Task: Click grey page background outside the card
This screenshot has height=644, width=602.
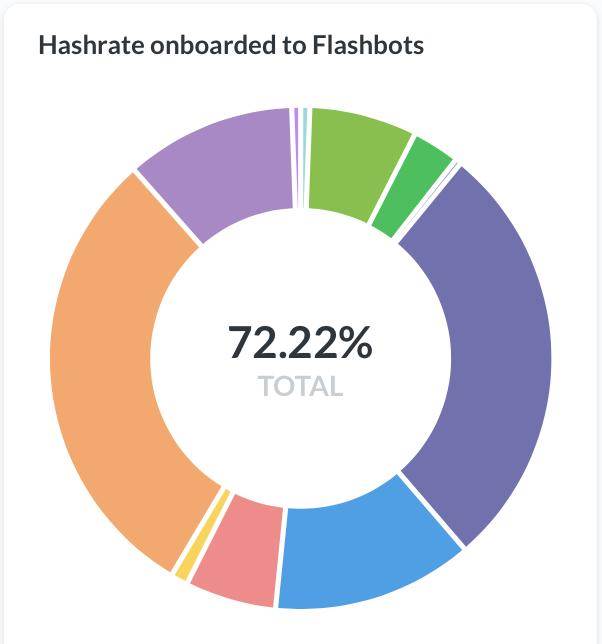Action: point(2,329)
